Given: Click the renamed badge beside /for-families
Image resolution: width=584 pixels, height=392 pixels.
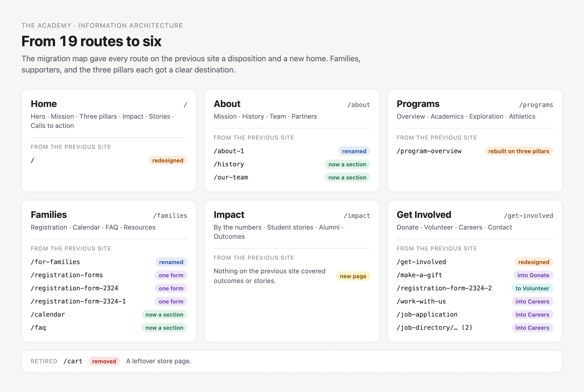Looking at the screenshot, I should click(x=171, y=262).
